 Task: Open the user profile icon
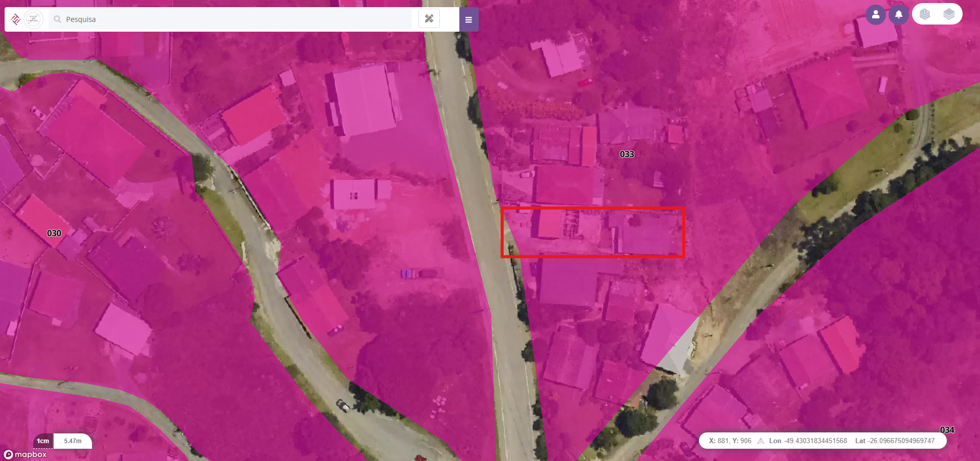pos(876,15)
